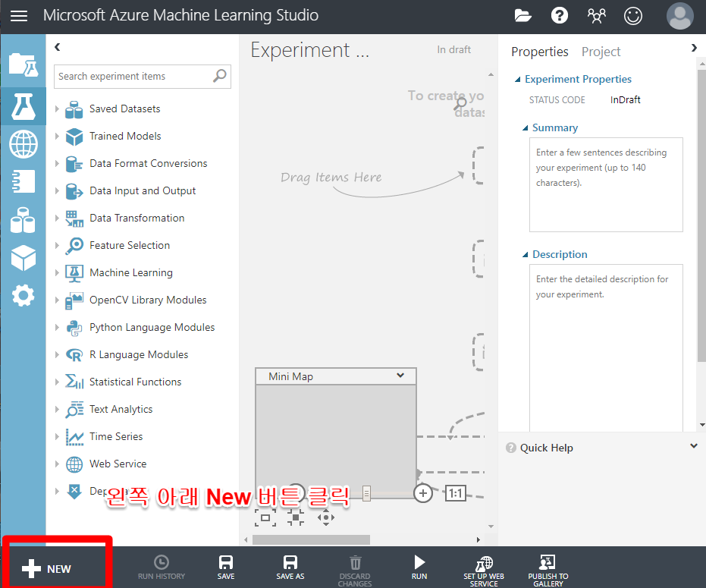This screenshot has height=588, width=706.
Task: Click the smiley feedback icon
Action: coord(632,16)
